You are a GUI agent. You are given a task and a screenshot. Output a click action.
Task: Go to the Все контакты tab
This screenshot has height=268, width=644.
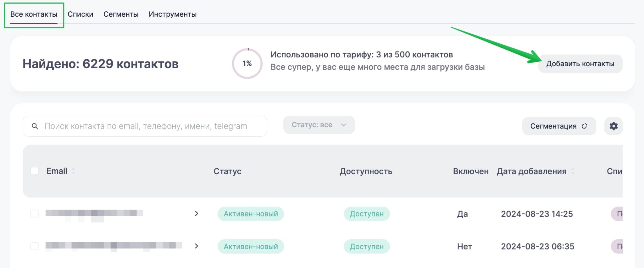click(x=34, y=14)
